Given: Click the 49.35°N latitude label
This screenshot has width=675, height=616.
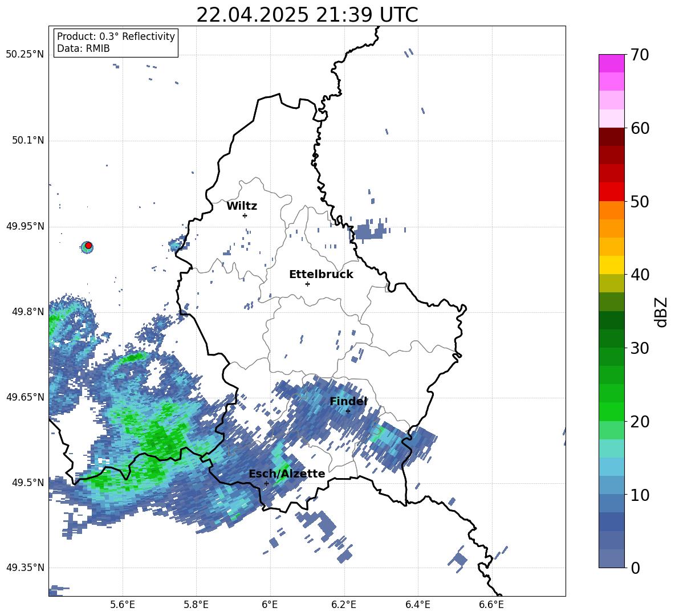Looking at the screenshot, I should (x=25, y=568).
